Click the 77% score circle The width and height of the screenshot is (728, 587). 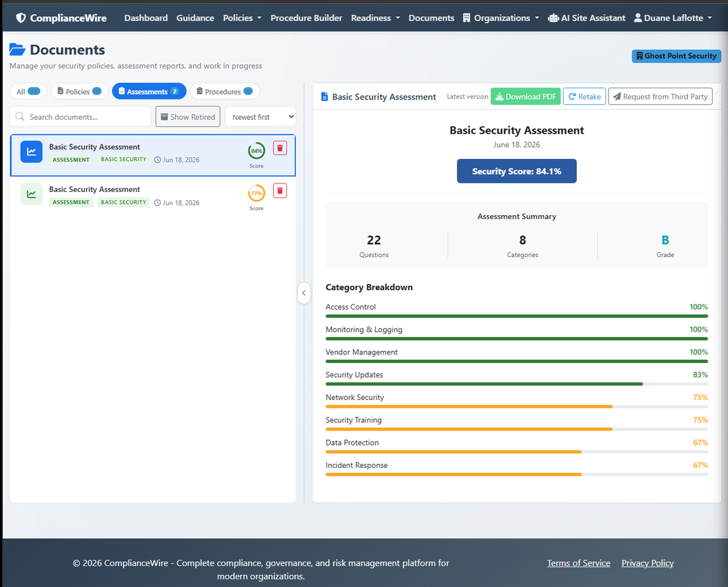pyautogui.click(x=256, y=193)
